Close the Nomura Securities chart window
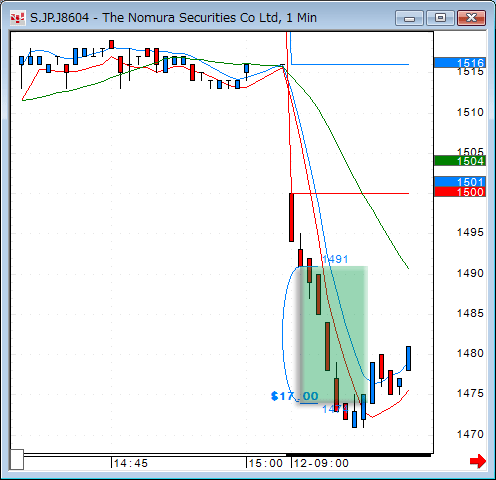The width and height of the screenshot is (496, 480). click(471, 18)
